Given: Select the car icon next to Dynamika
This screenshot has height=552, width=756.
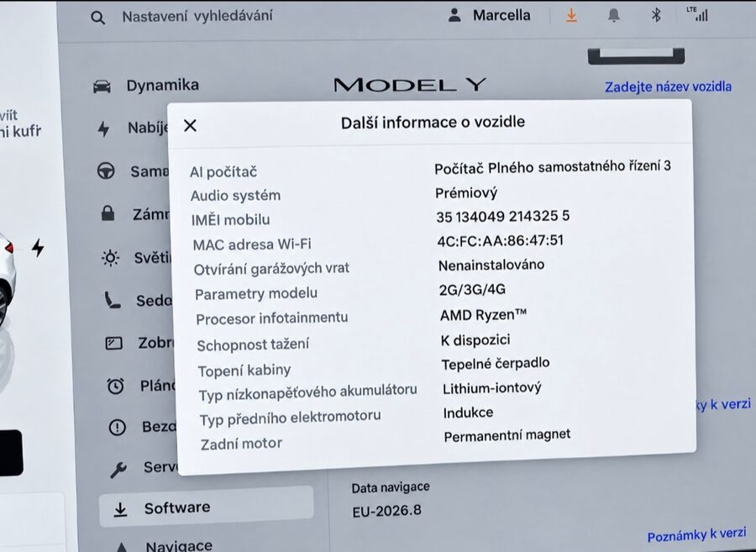Looking at the screenshot, I should tap(102, 87).
